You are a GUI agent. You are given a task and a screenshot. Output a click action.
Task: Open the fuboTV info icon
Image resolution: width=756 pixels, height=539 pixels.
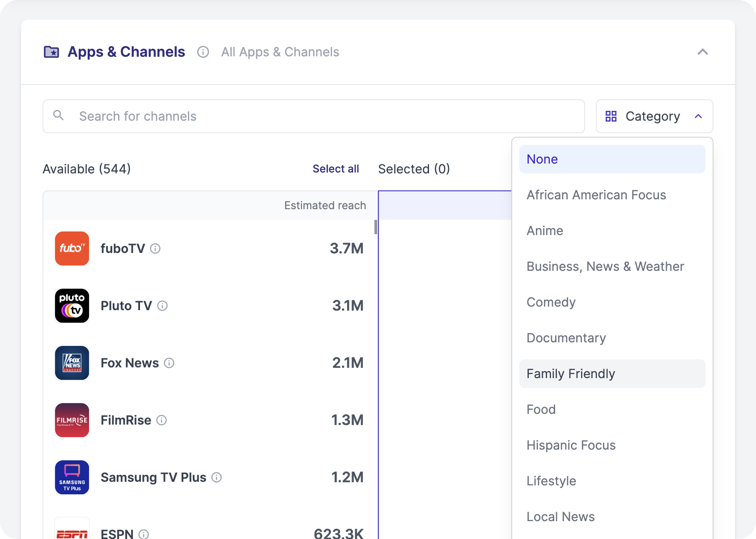click(x=155, y=248)
